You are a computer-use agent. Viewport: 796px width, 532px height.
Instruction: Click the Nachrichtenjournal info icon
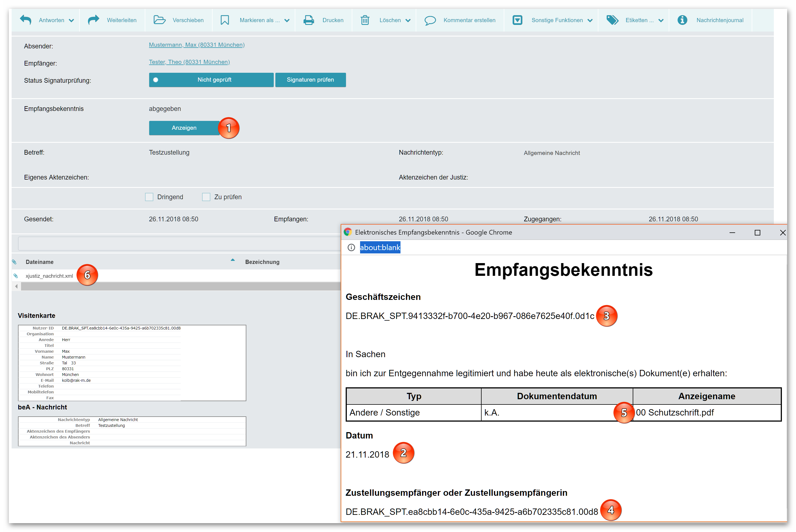[x=682, y=20]
